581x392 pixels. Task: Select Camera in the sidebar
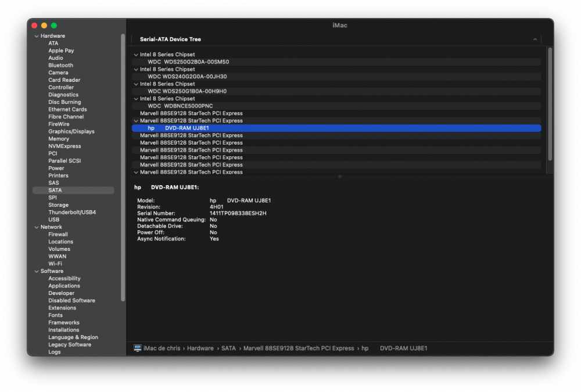pyautogui.click(x=58, y=73)
